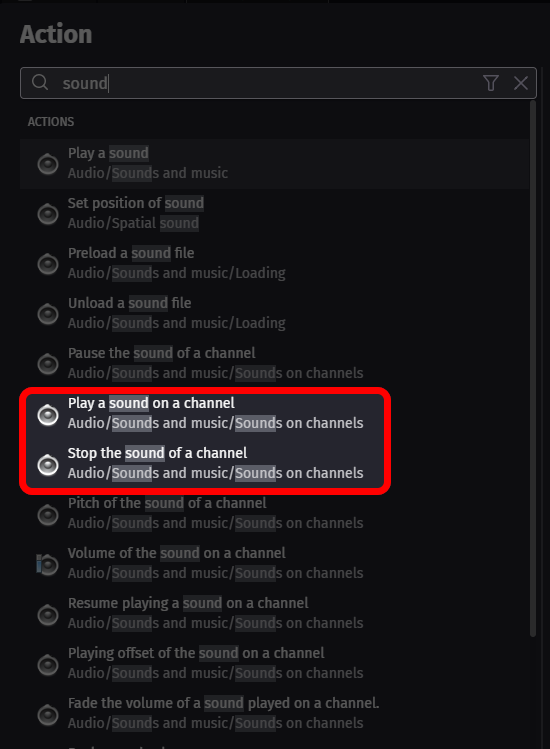Viewport: 550px width, 749px height.
Task: Click speaker icon for Set position of sound
Action: [x=48, y=214]
